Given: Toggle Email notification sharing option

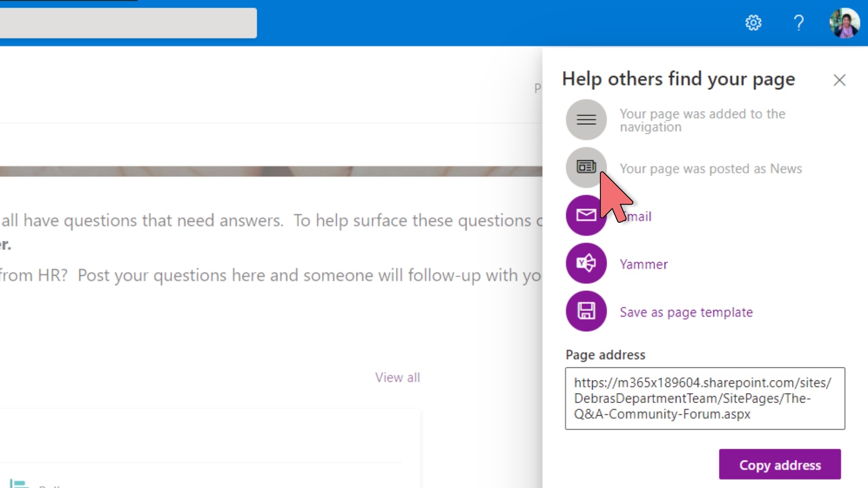Looking at the screenshot, I should [x=587, y=216].
